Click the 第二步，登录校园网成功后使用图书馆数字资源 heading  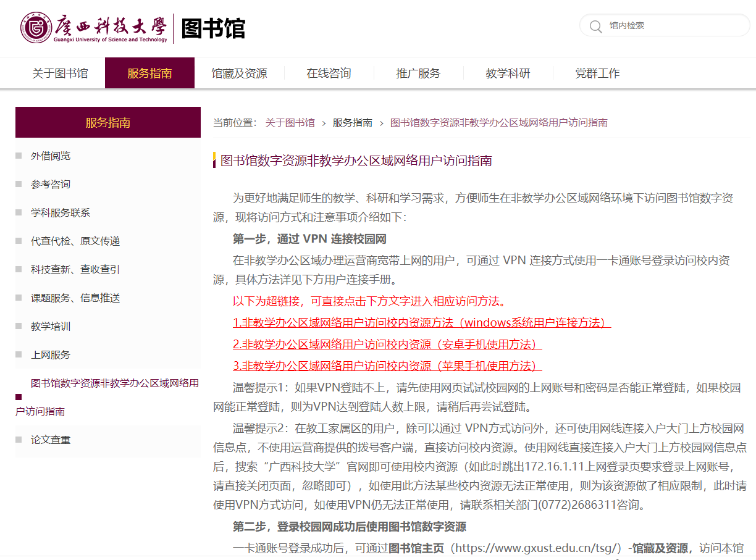pos(350,527)
